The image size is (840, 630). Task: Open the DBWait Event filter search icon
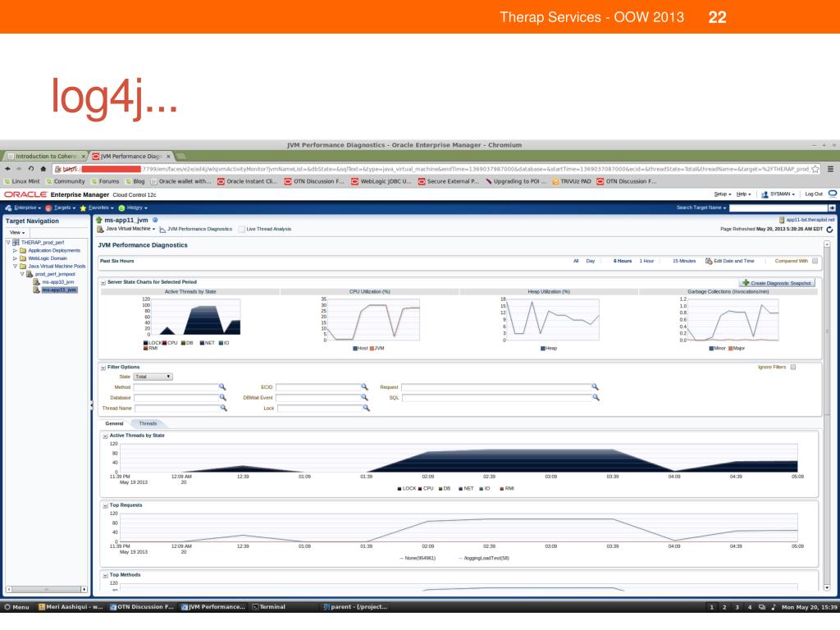[365, 398]
